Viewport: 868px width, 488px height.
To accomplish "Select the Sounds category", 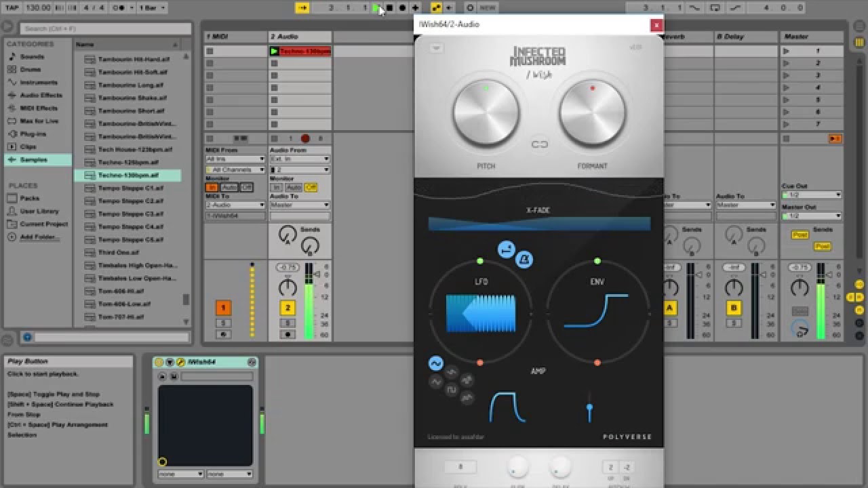I will pos(33,57).
